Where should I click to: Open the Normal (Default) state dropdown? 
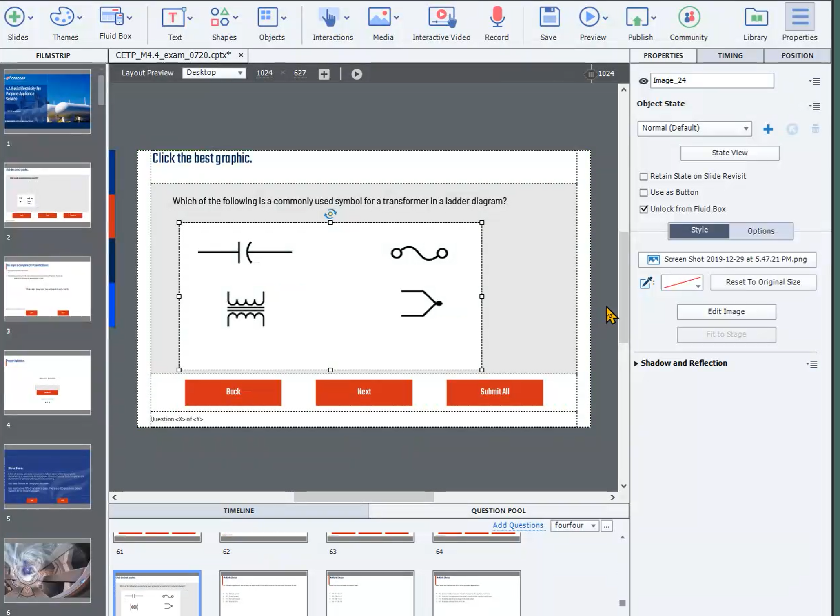(x=694, y=129)
